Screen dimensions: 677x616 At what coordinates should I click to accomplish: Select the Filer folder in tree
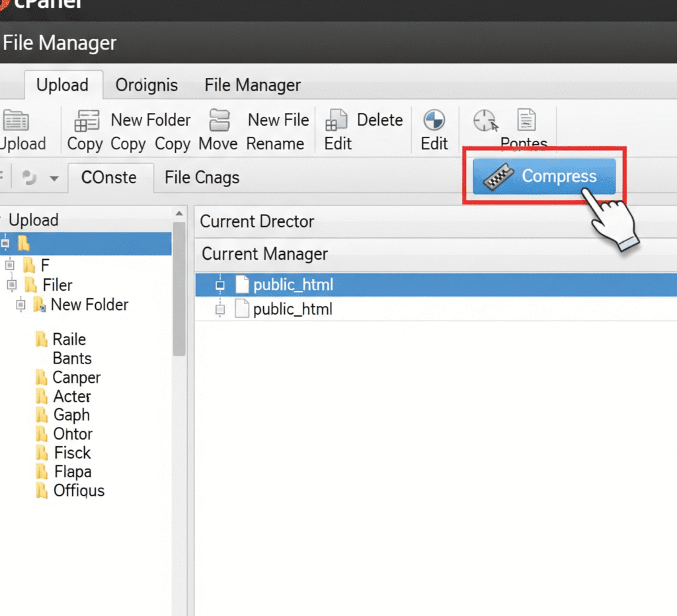click(58, 285)
